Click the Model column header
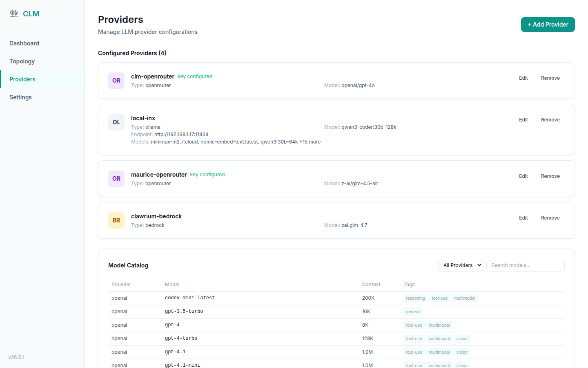Viewport: 588px width, 368px height. (172, 285)
